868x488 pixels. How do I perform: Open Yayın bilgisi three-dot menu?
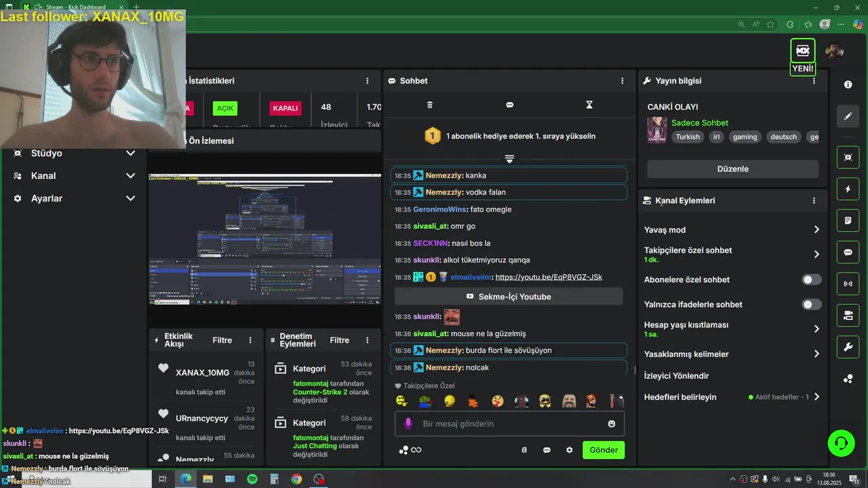[814, 81]
